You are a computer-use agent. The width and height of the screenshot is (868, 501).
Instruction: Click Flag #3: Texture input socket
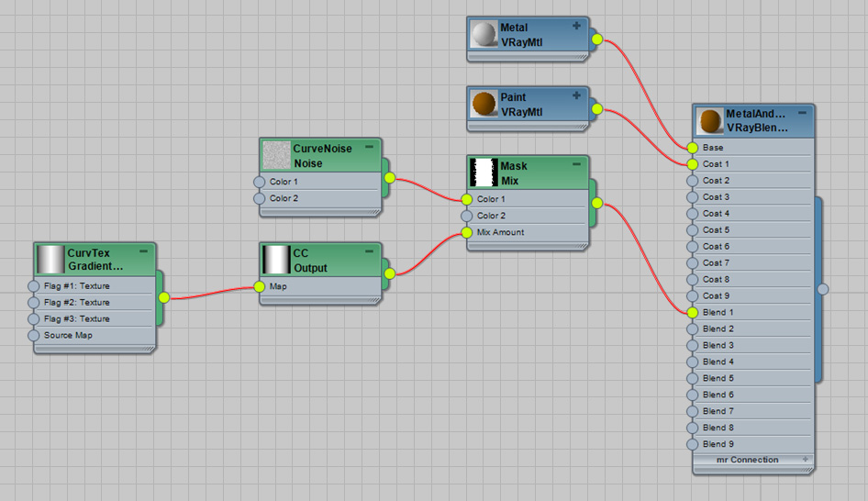click(x=34, y=319)
